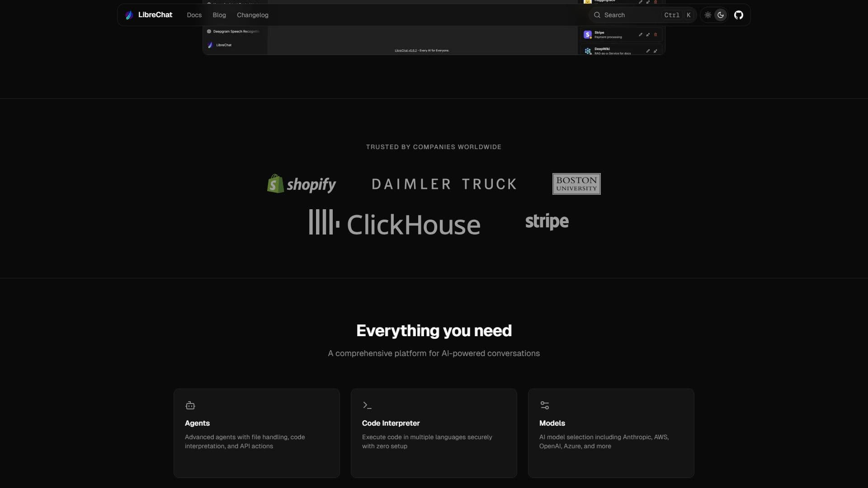
Task: Select Deepgram Speech Recognition in preview sidebar
Action: coord(233,32)
